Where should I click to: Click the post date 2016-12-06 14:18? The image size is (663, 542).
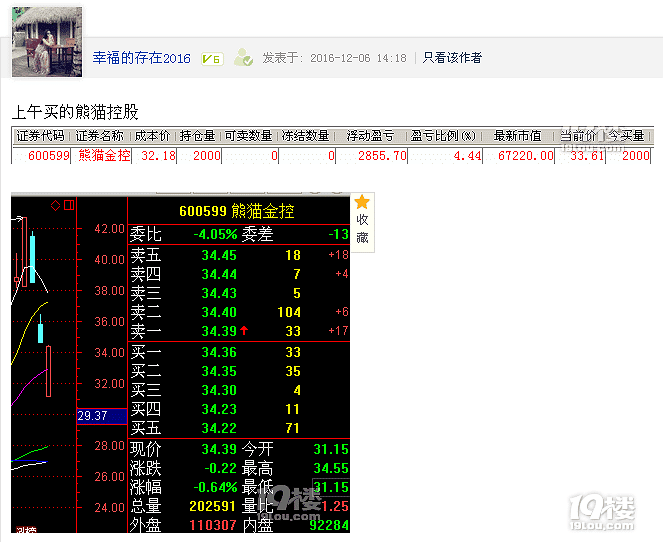tap(358, 58)
